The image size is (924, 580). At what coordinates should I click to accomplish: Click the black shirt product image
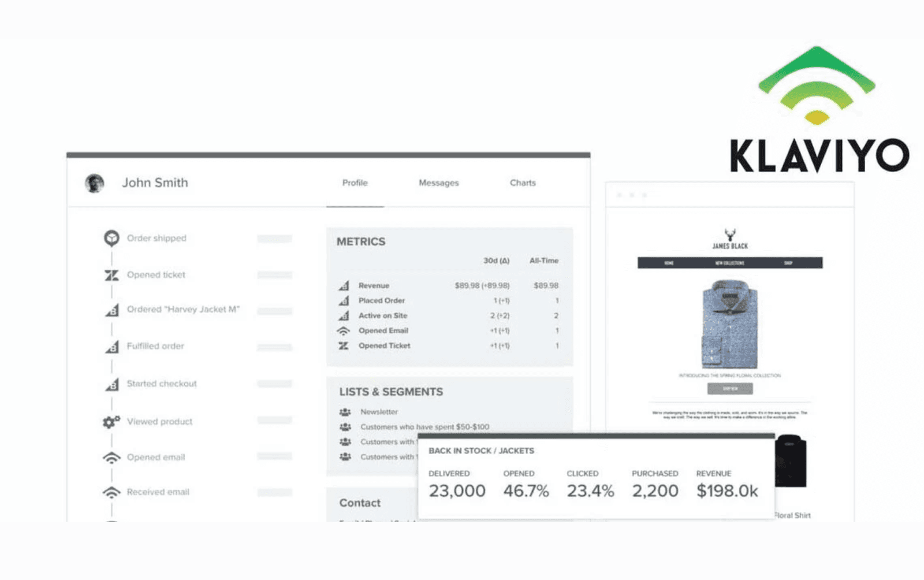click(791, 461)
